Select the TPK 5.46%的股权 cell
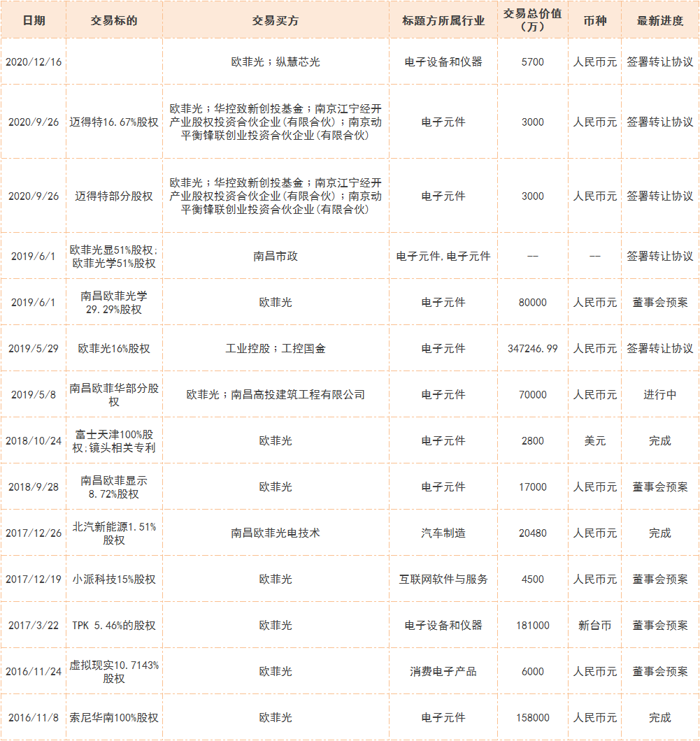The height and width of the screenshot is (741, 700). [114, 625]
